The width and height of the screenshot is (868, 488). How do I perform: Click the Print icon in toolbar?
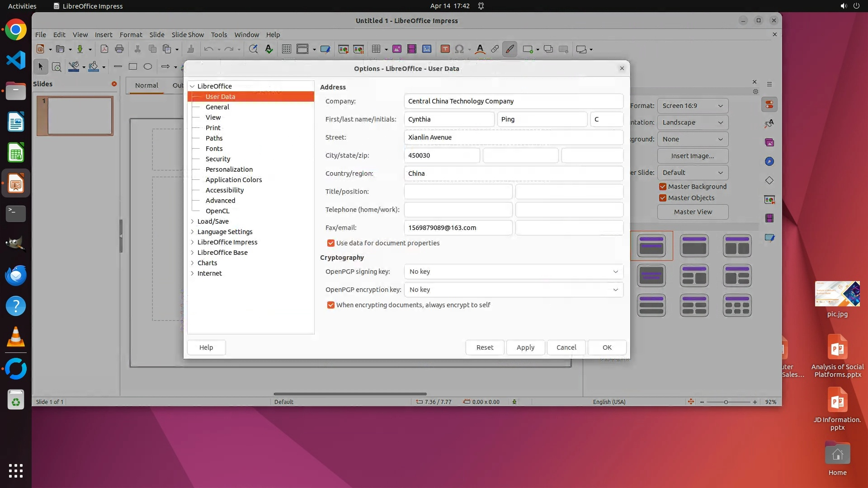point(119,49)
